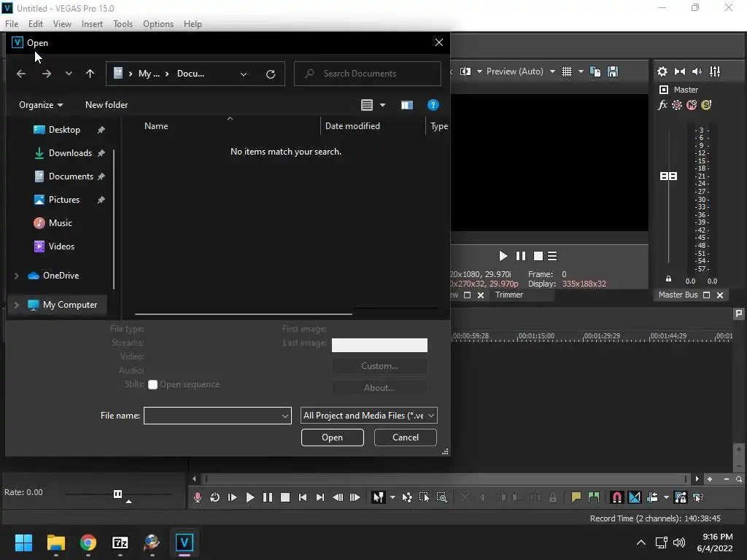Open Master Bus audio properties gear

[x=662, y=72]
